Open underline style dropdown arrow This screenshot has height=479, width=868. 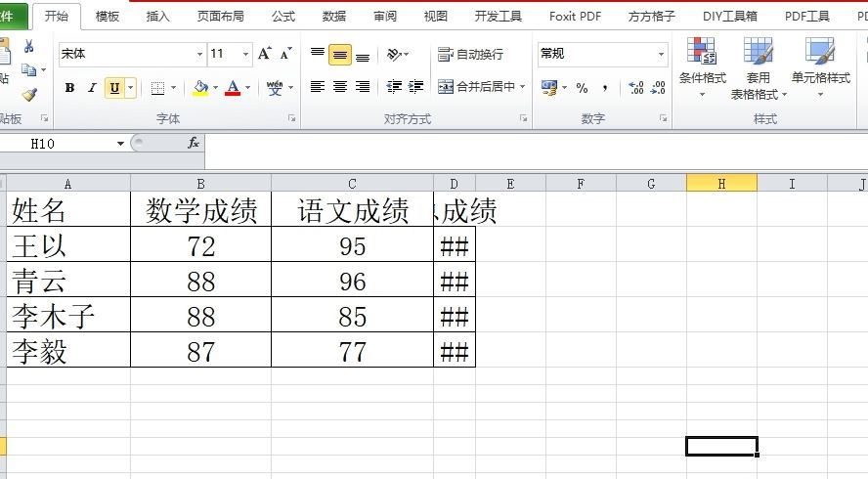point(131,88)
